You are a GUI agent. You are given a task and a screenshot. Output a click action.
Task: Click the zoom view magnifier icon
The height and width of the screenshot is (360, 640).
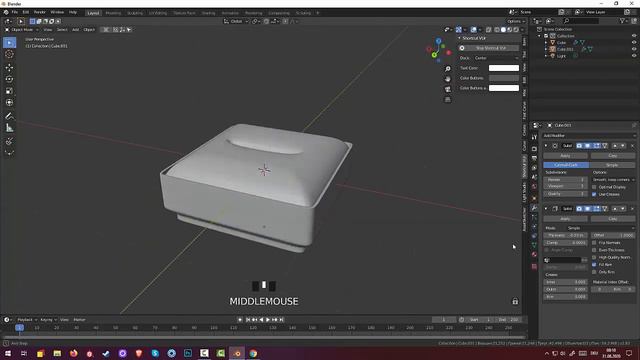(x=448, y=69)
